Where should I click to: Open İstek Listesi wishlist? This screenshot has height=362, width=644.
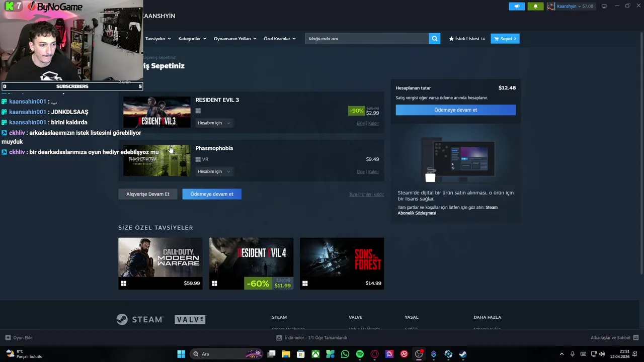pyautogui.click(x=467, y=39)
